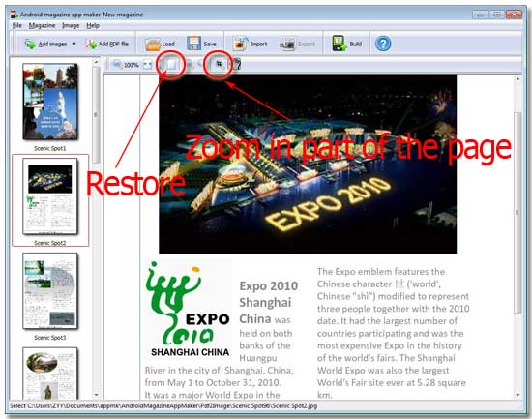Click the EXPO 2010 night photo in preview
This screenshot has height=419, width=532.
[308, 164]
